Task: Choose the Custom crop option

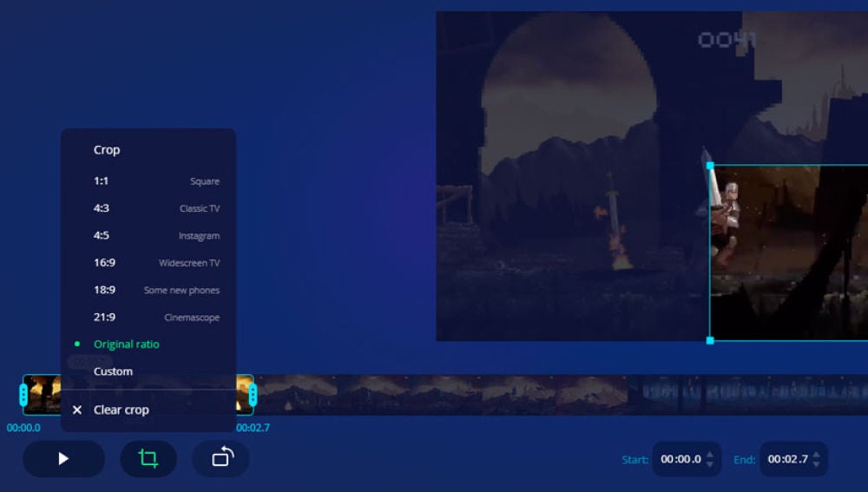Action: [114, 371]
